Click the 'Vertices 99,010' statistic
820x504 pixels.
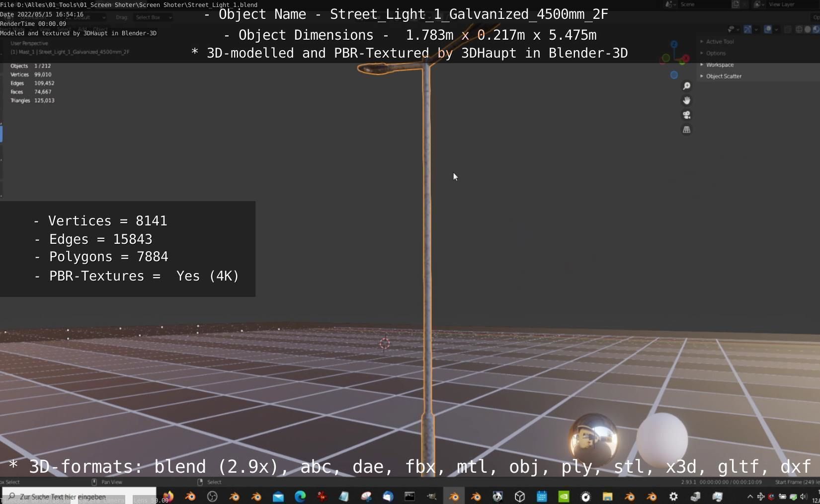[31, 74]
